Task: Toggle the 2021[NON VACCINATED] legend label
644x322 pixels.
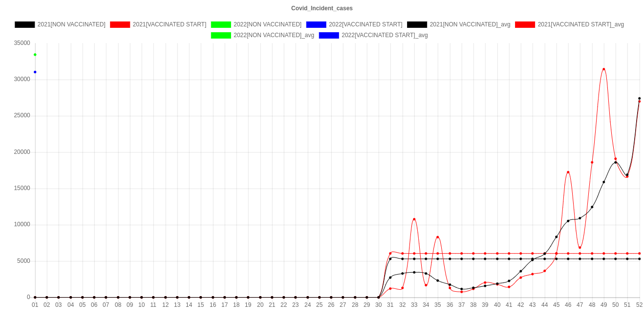Action: click(x=71, y=24)
